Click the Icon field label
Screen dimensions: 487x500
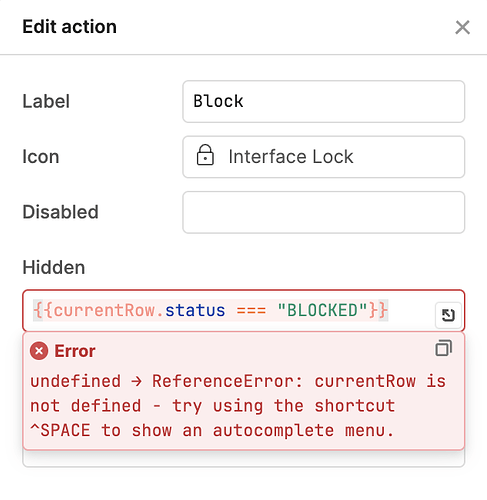pos(41,157)
